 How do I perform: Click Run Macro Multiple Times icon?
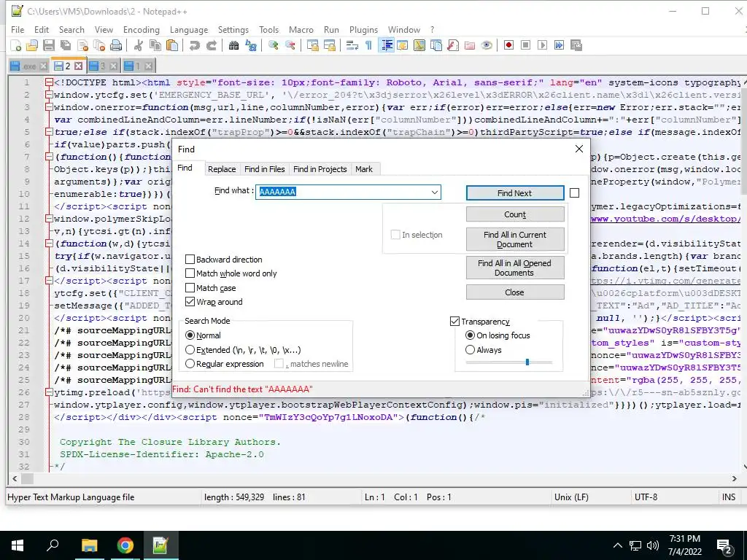click(559, 45)
